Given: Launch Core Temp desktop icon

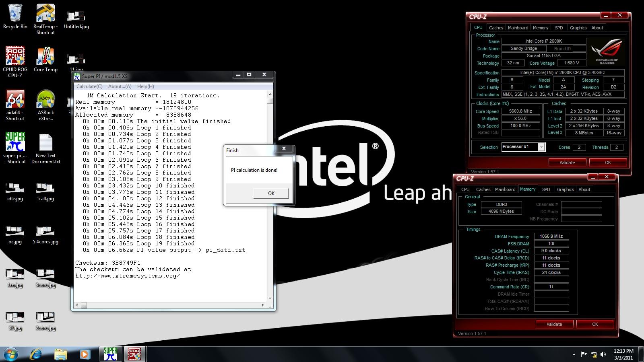Looking at the screenshot, I should 45,60.
